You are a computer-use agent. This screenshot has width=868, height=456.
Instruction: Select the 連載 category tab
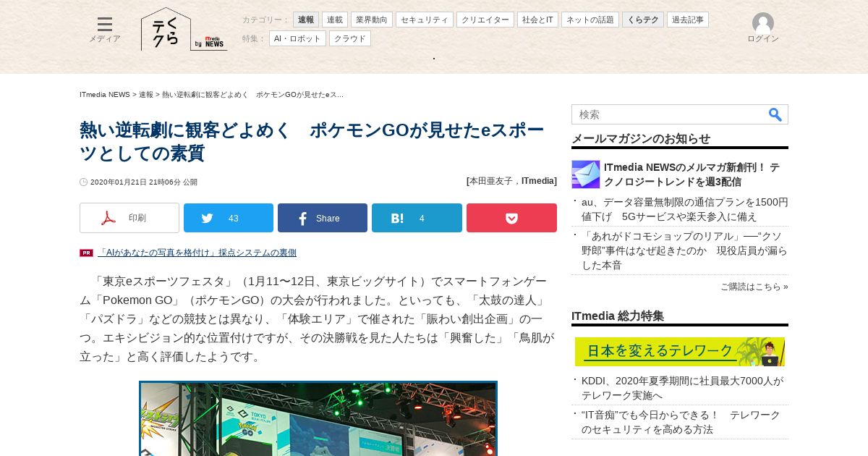tap(335, 20)
